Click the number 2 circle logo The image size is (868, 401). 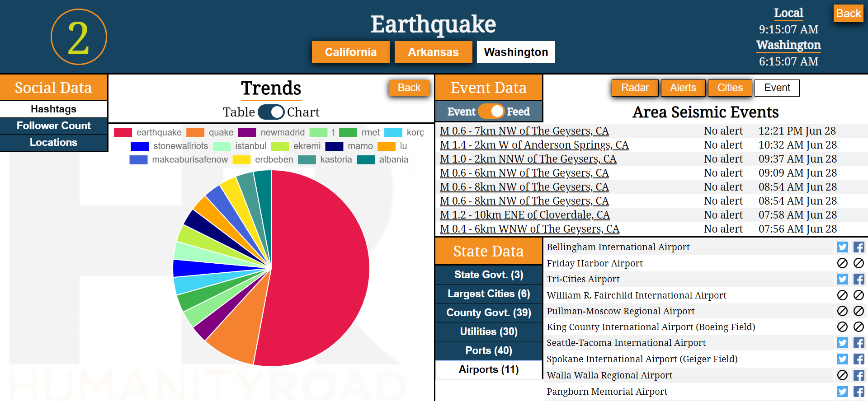(79, 37)
